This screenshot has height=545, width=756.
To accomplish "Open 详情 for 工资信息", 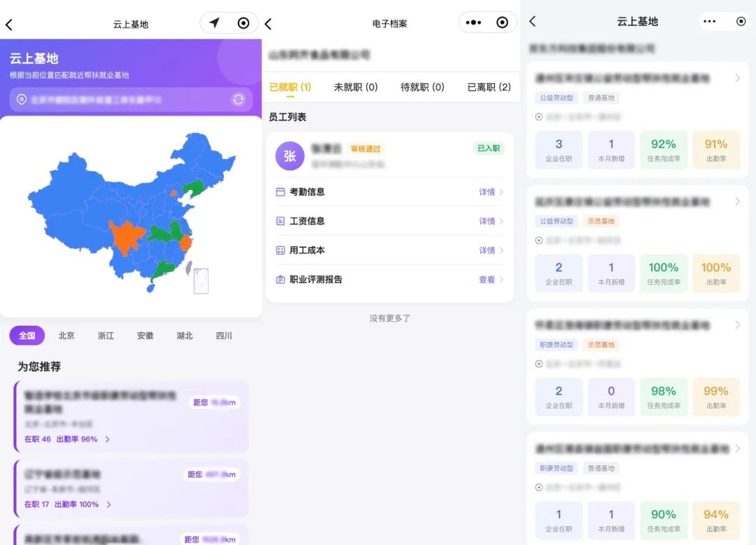I will (491, 221).
